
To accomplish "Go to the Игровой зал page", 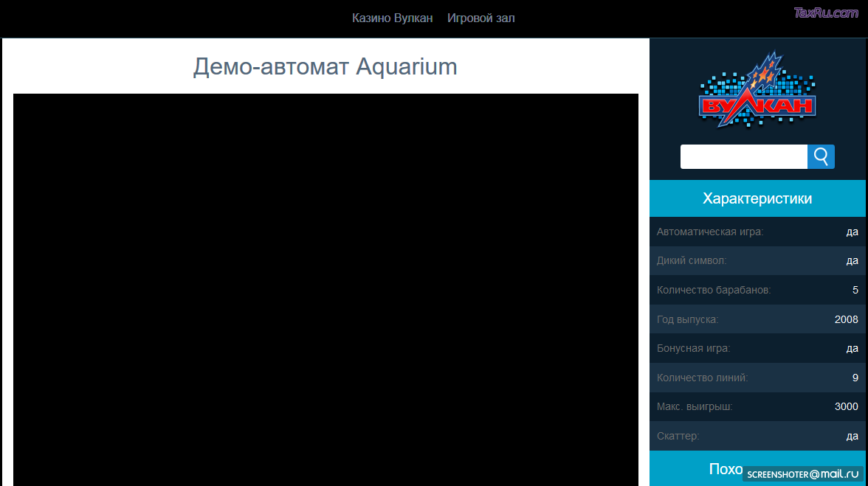I will pos(480,18).
